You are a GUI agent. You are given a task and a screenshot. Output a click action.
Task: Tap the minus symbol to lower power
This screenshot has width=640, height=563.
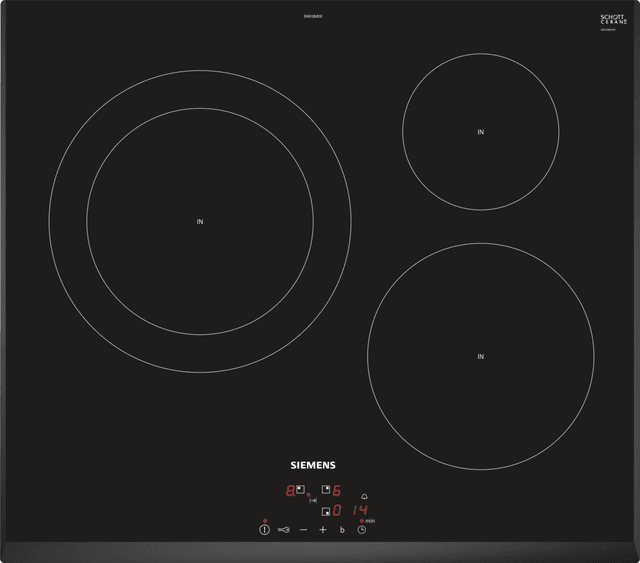coord(303,530)
